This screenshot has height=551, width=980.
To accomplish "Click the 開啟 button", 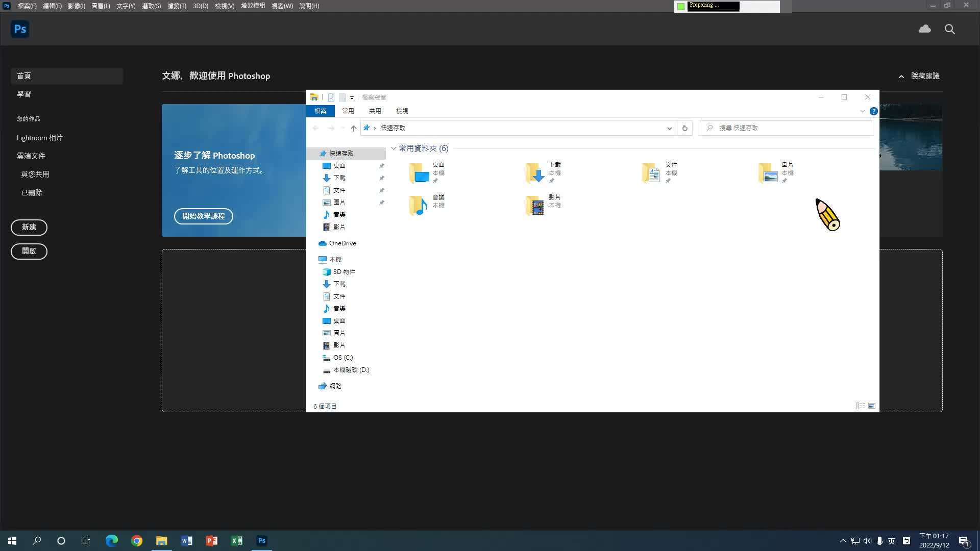I will pyautogui.click(x=29, y=252).
